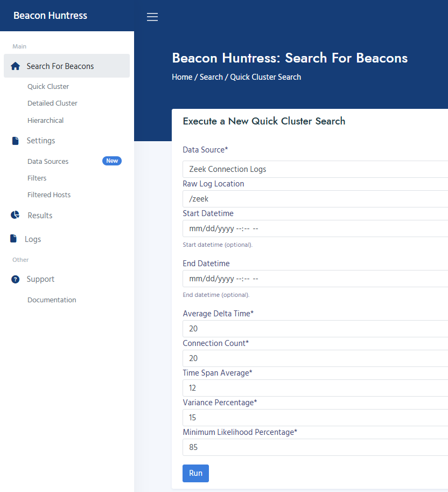Viewport: 448px width, 492px height.
Task: Focus the Time Span Average field
Action: pyautogui.click(x=316, y=388)
